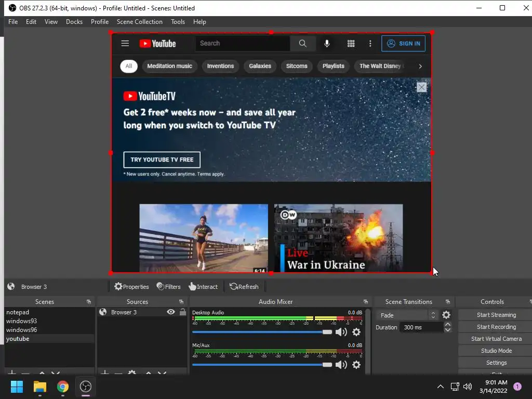Screen dimensions: 532x399
Task: Click Start Virtual Camera button
Action: tap(496, 339)
